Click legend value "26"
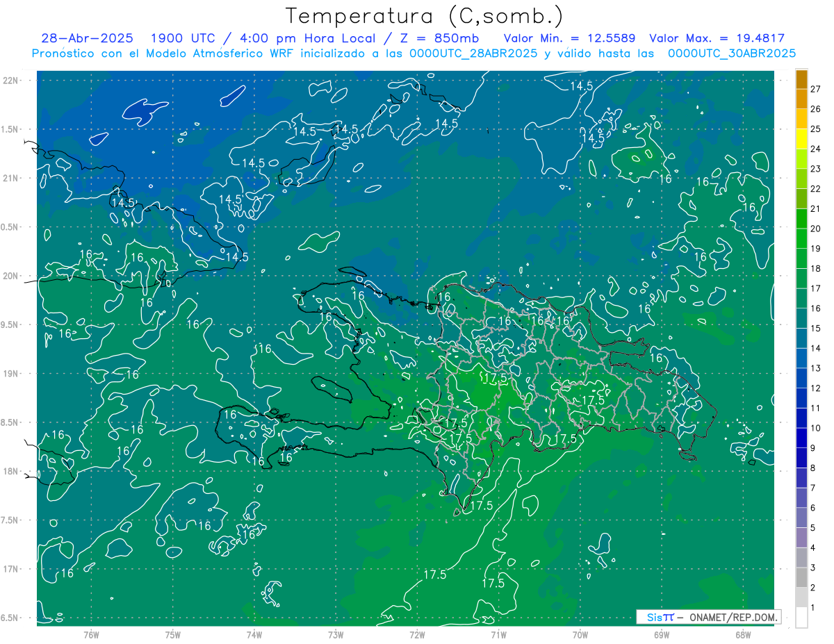The width and height of the screenshot is (834, 644). click(x=816, y=109)
